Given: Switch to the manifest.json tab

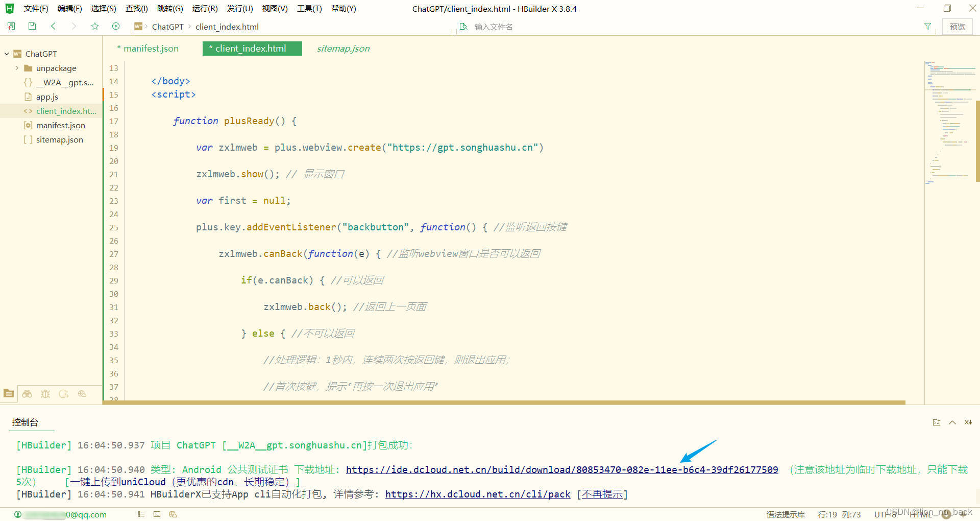Looking at the screenshot, I should pos(148,49).
